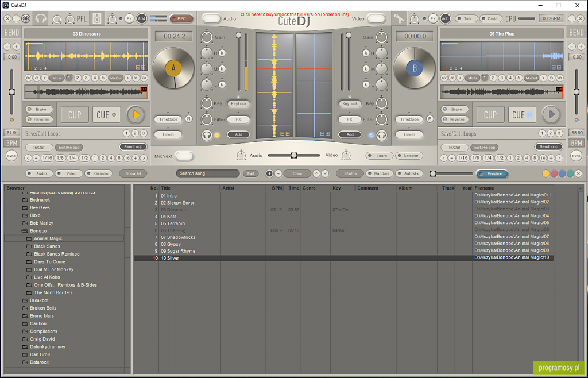Start recording with the REC button

coord(181,18)
